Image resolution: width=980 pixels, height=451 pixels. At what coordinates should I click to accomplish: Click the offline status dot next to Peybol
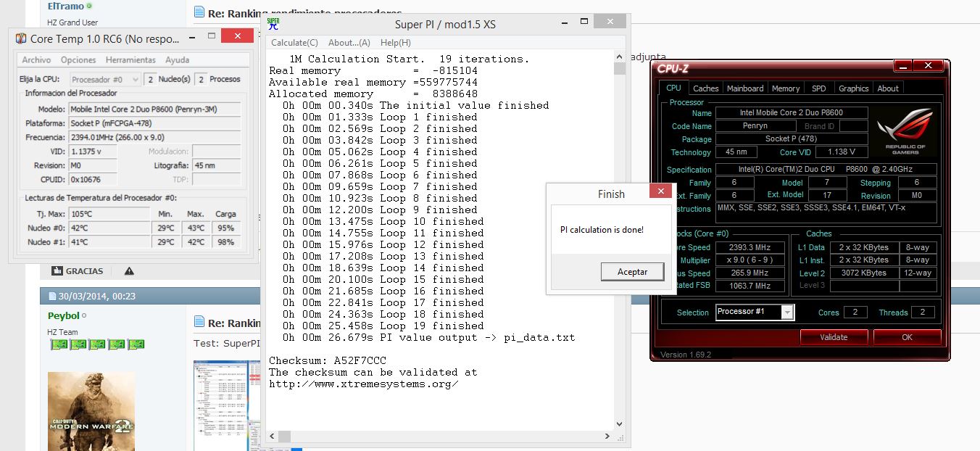[85, 316]
